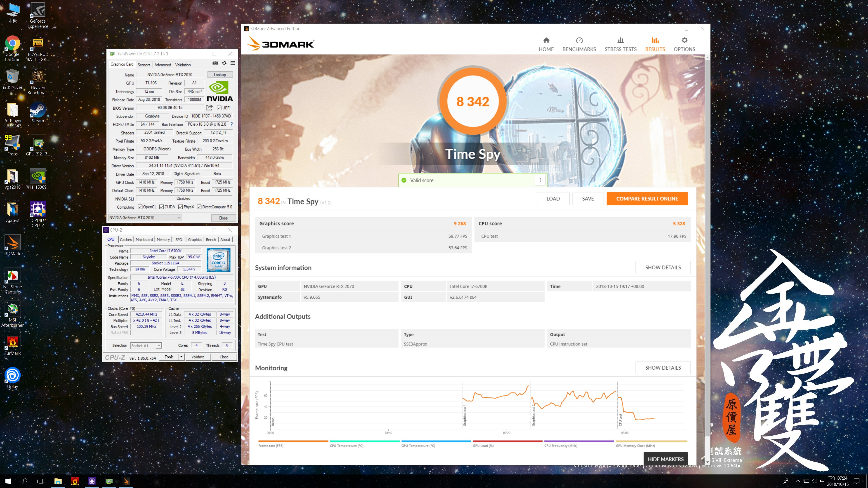The image size is (868, 488).
Task: Click COMPARE RESULT ONLINE button
Action: coord(647,199)
